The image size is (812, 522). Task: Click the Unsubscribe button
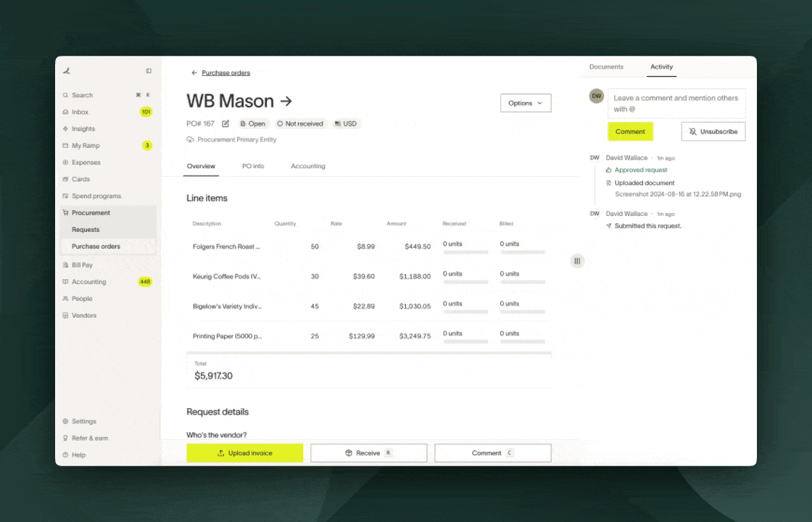click(x=713, y=131)
